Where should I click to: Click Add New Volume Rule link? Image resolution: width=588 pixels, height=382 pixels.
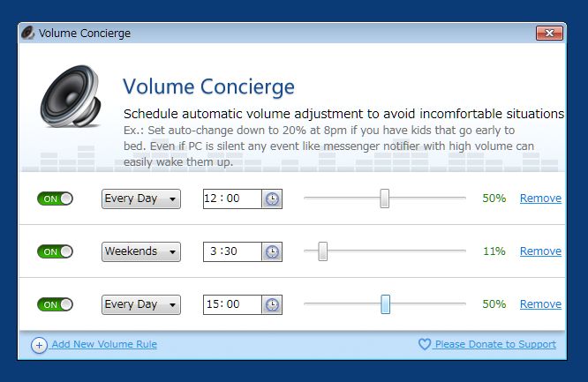[x=104, y=344]
